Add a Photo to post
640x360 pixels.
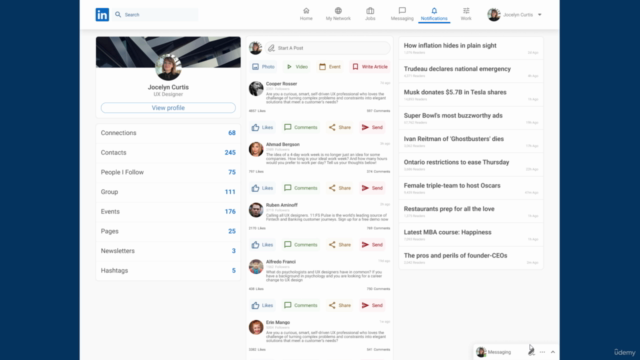(263, 67)
